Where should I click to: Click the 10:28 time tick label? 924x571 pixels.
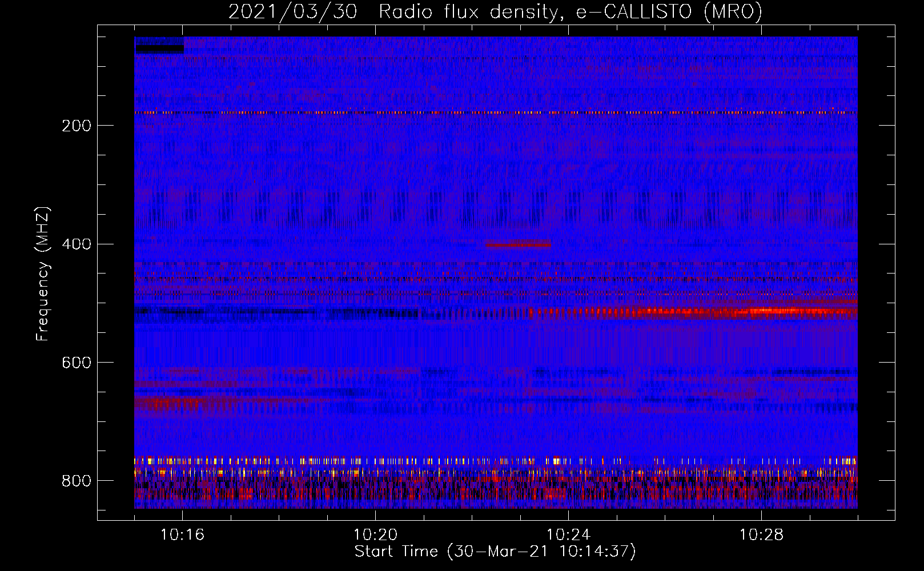click(761, 534)
